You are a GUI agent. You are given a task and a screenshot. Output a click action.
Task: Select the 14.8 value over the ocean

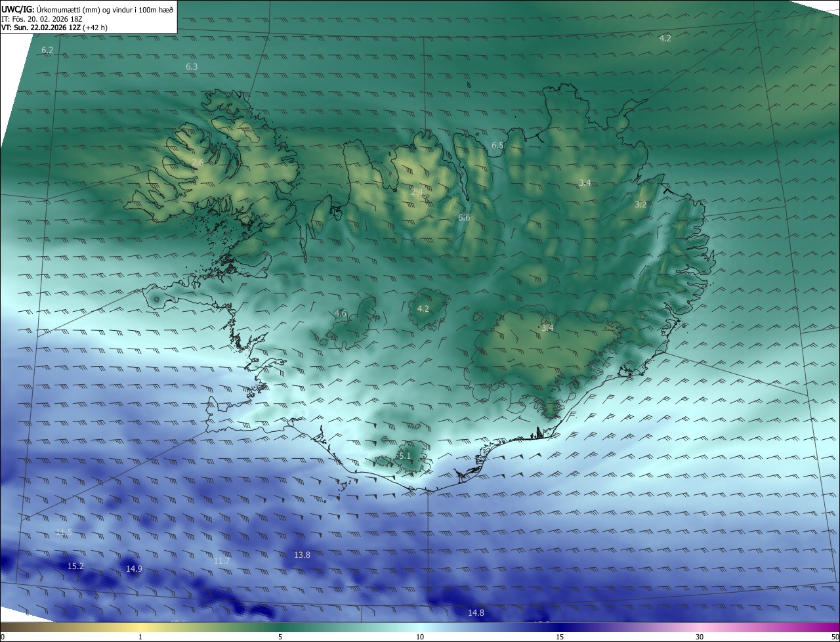click(476, 612)
